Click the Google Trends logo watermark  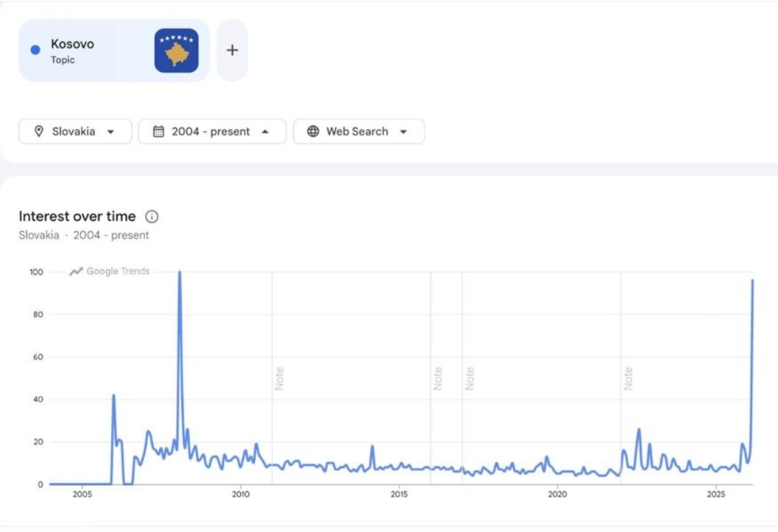109,271
